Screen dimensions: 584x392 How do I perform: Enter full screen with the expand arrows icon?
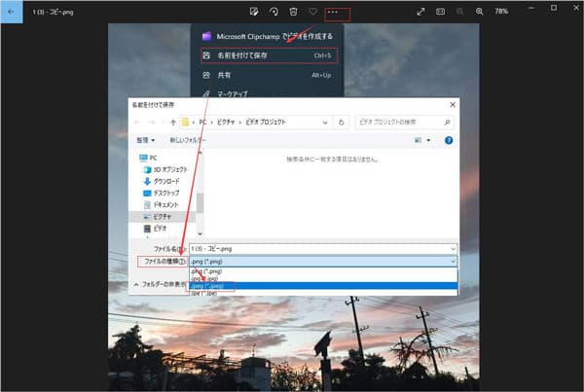point(420,11)
